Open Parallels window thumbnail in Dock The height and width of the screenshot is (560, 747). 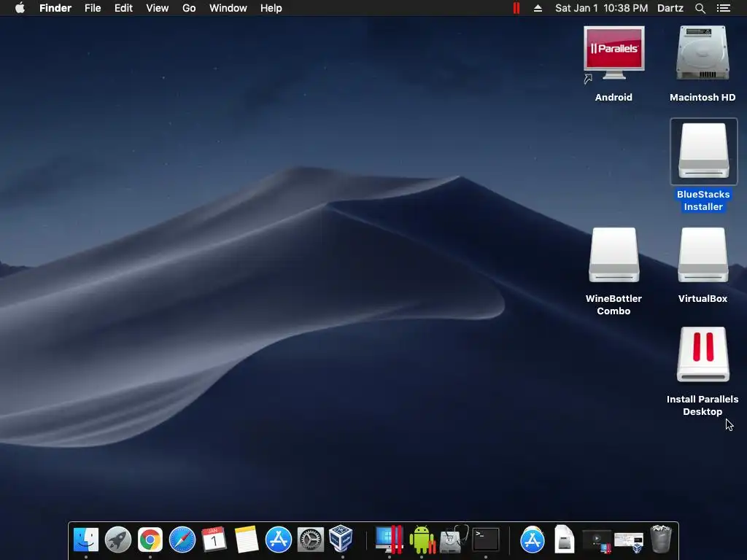(597, 542)
